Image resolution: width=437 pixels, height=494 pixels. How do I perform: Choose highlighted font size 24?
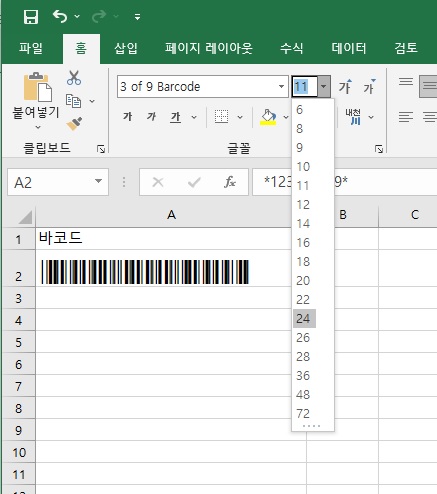coord(304,319)
